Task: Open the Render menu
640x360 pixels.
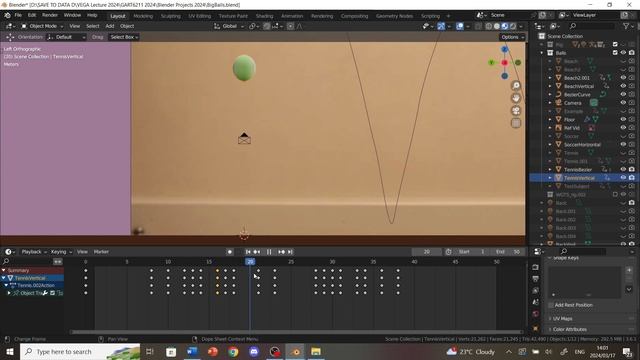Action: pyautogui.click(x=50, y=15)
